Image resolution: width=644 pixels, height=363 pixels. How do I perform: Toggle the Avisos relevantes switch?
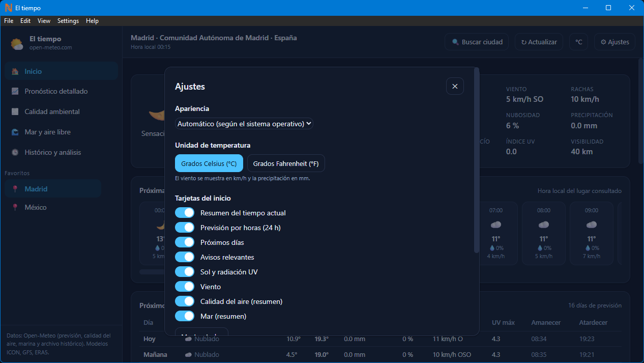[x=185, y=257]
